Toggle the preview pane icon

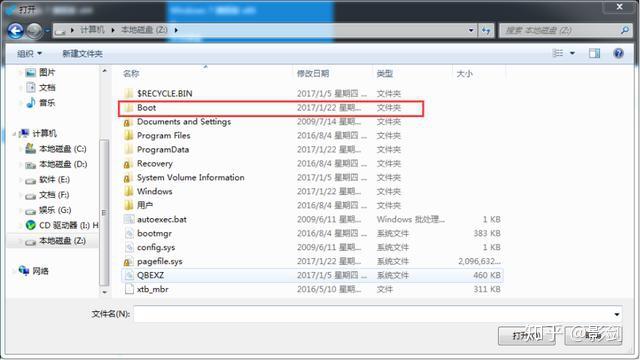coord(594,53)
